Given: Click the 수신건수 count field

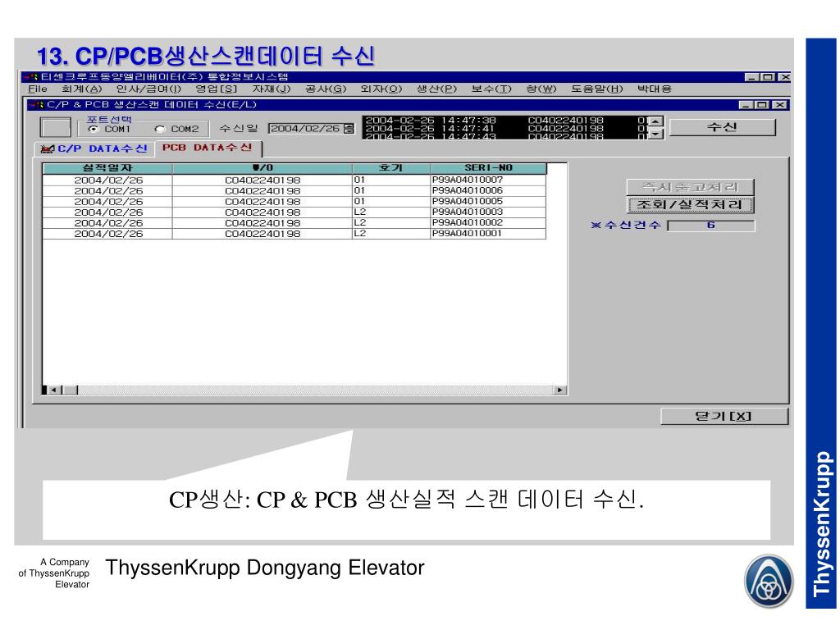Looking at the screenshot, I should tap(711, 226).
